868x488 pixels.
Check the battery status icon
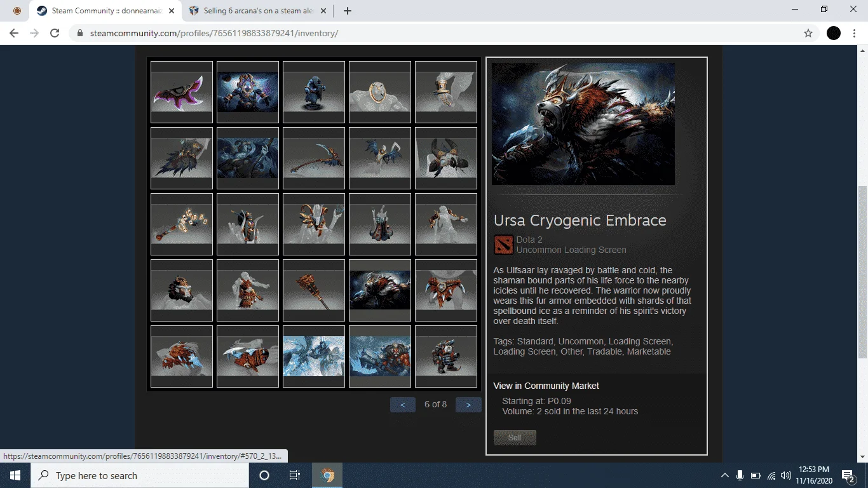(756, 475)
